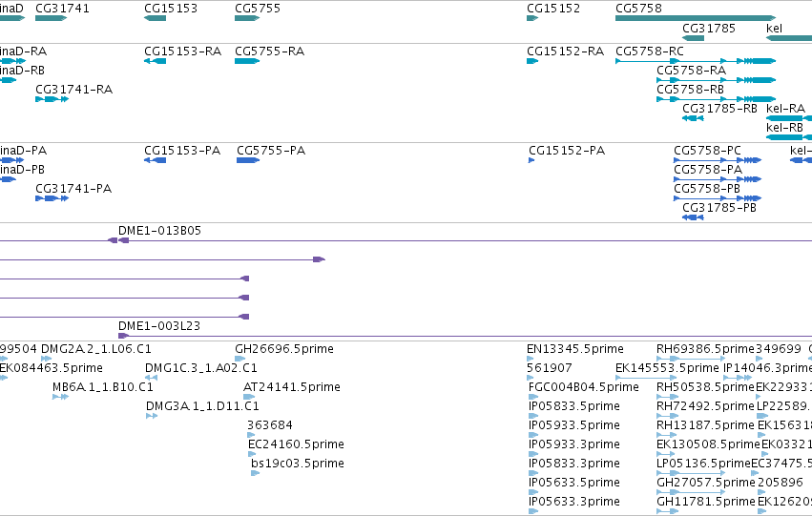Select the DME1-013B05 purple feature arrows
812x516 pixels.
pos(118,240)
